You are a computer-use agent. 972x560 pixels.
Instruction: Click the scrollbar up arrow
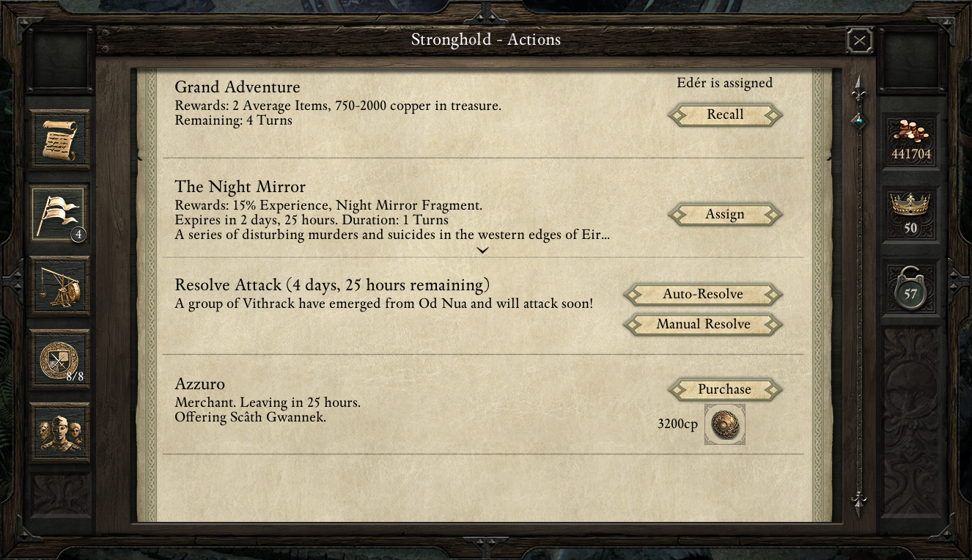[x=859, y=89]
